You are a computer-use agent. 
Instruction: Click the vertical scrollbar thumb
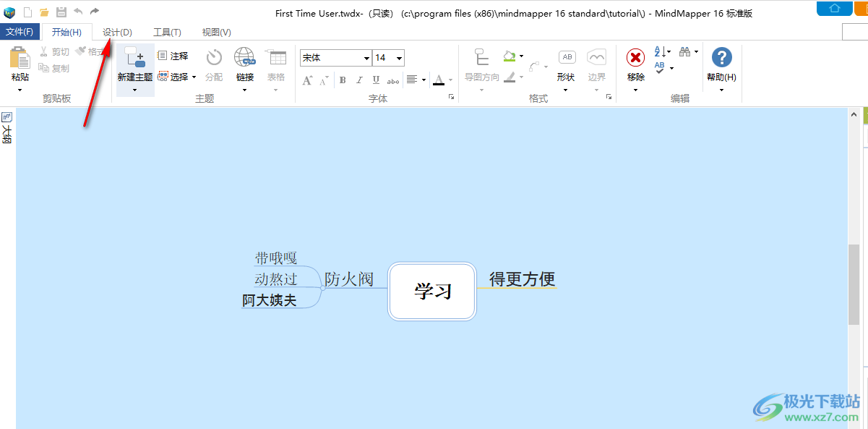pyautogui.click(x=854, y=284)
